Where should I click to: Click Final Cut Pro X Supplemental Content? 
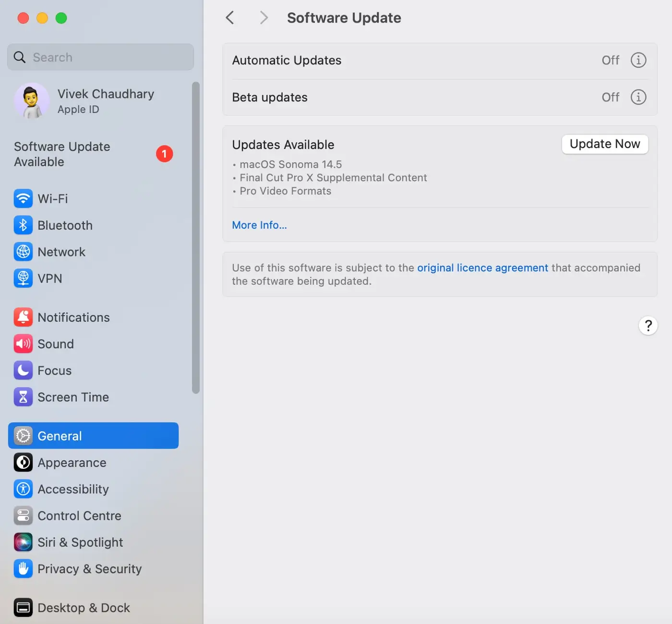tap(333, 178)
